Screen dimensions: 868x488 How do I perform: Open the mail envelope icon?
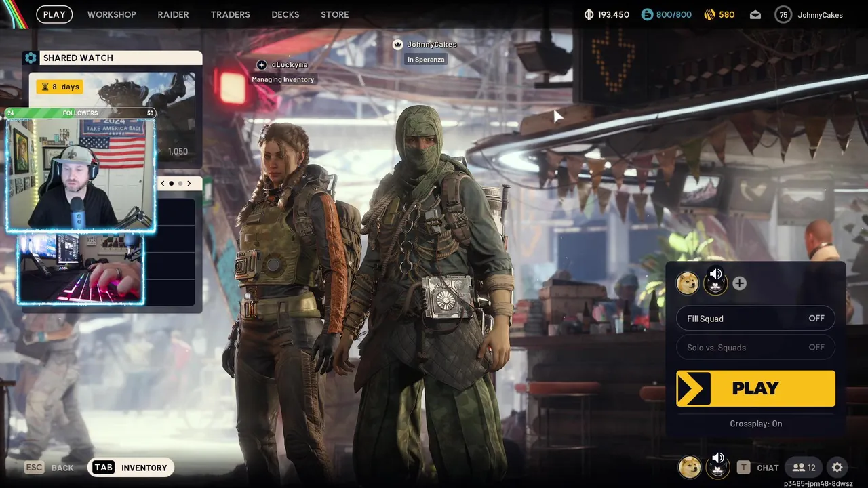click(x=755, y=14)
